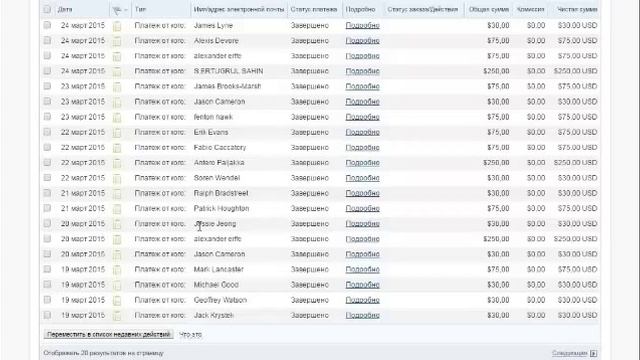Click note icon in Michael Good row

click(117, 285)
